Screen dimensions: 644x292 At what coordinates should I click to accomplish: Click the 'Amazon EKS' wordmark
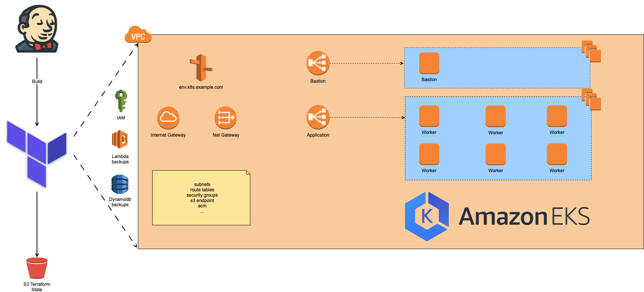click(524, 217)
